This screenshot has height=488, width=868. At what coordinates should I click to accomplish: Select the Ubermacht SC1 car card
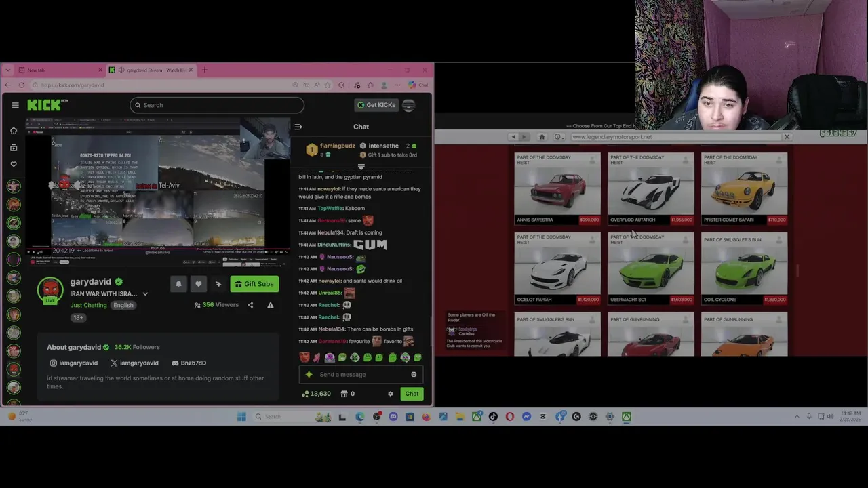(x=650, y=268)
